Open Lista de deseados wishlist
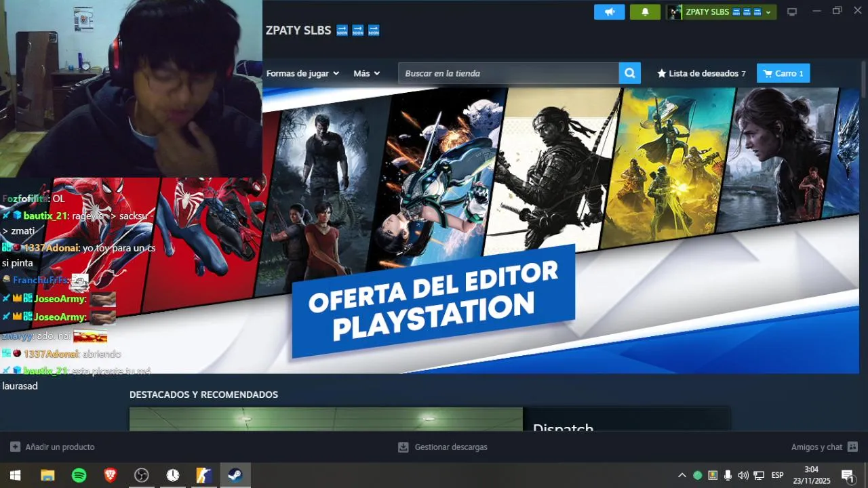 [701, 73]
